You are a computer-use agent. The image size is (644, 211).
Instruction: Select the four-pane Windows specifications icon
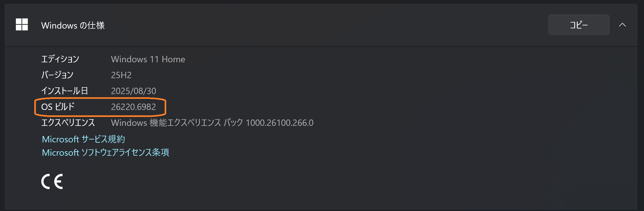[22, 25]
